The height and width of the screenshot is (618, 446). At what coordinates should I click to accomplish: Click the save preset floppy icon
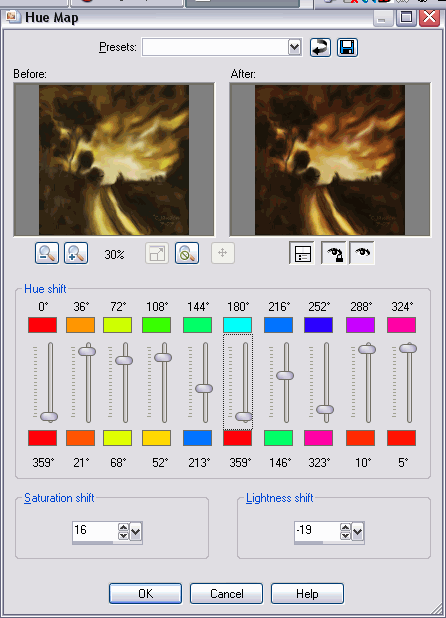348,48
